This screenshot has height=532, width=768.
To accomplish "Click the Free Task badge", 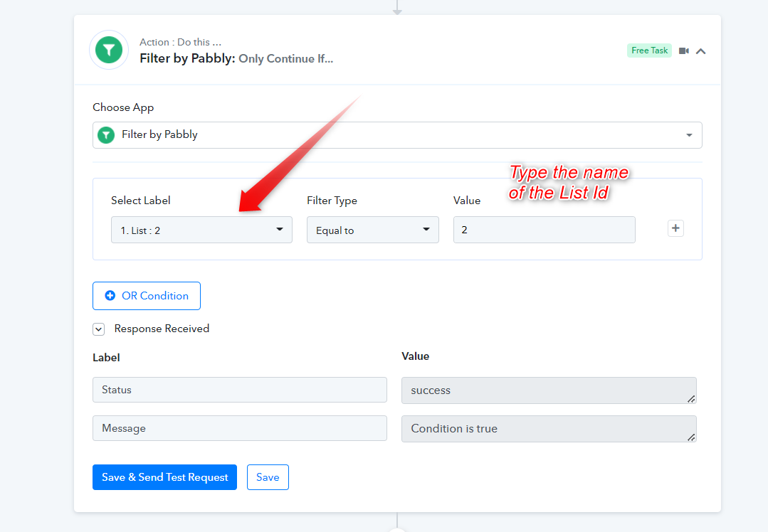I will pyautogui.click(x=649, y=50).
